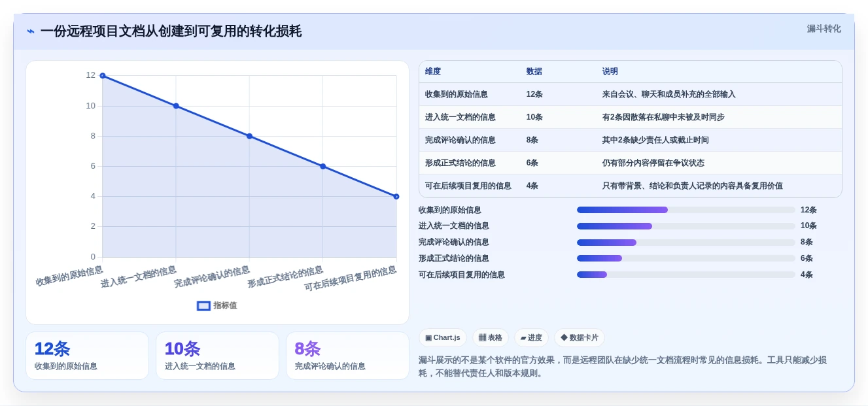This screenshot has height=406, width=868.
Task: Click the 12条 value in the table
Action: pyautogui.click(x=534, y=94)
